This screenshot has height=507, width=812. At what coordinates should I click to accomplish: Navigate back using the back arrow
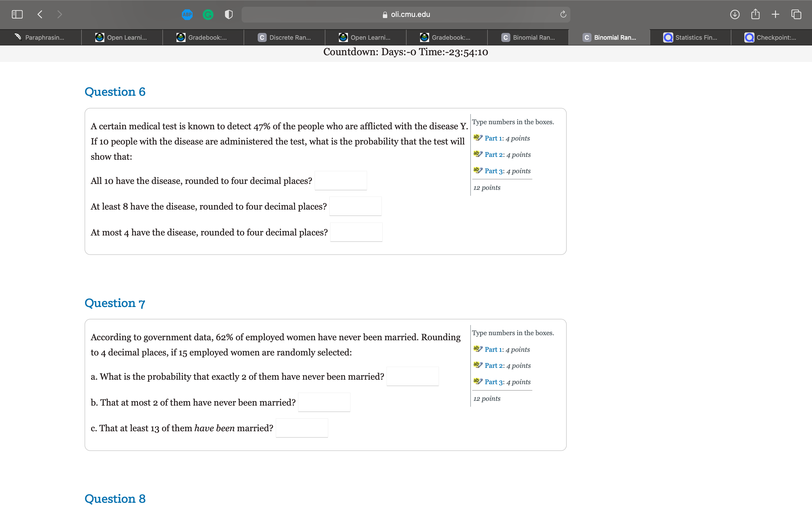click(39, 14)
